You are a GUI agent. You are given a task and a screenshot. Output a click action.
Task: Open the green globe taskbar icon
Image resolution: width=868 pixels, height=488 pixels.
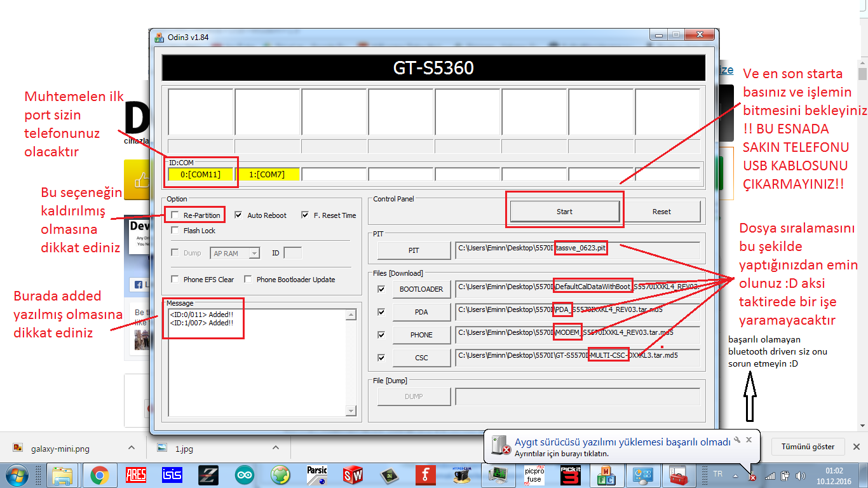click(280, 475)
